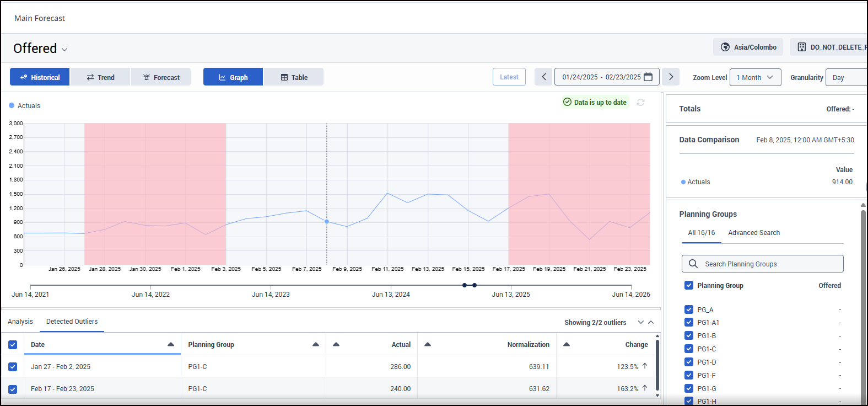
Task: Click the search magnifier in Planning Groups
Action: pos(693,264)
